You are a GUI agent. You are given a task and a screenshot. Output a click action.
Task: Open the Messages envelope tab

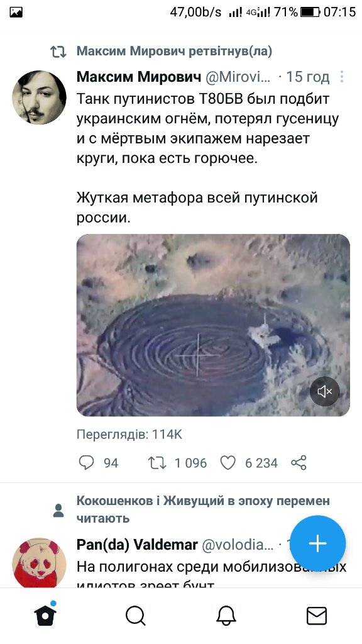(317, 616)
